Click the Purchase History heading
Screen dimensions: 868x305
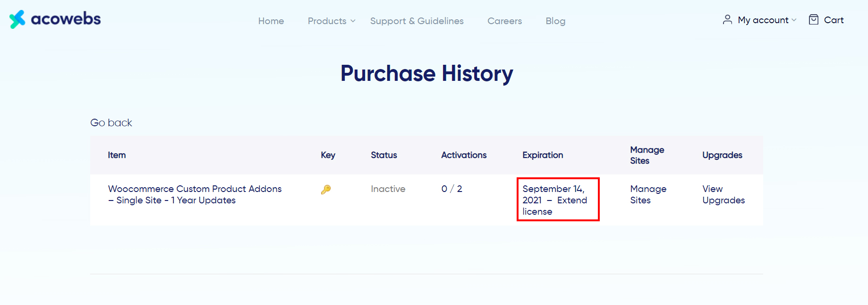tap(426, 74)
